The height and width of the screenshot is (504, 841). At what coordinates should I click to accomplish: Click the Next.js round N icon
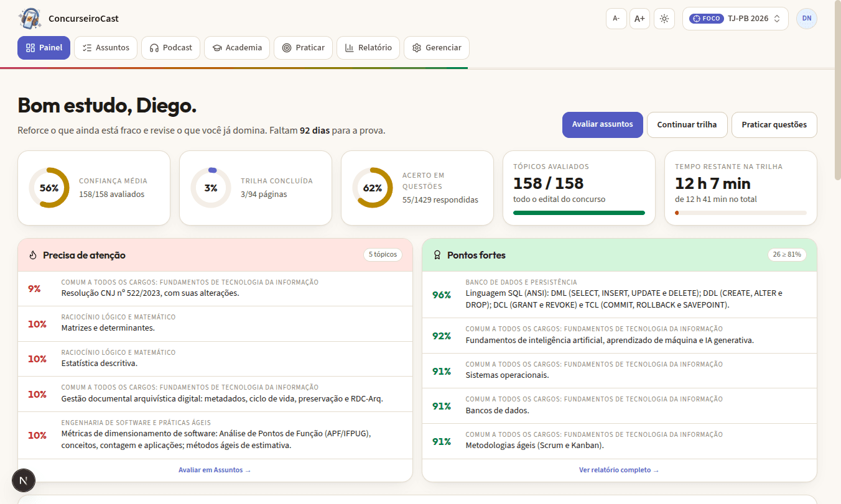(x=24, y=480)
